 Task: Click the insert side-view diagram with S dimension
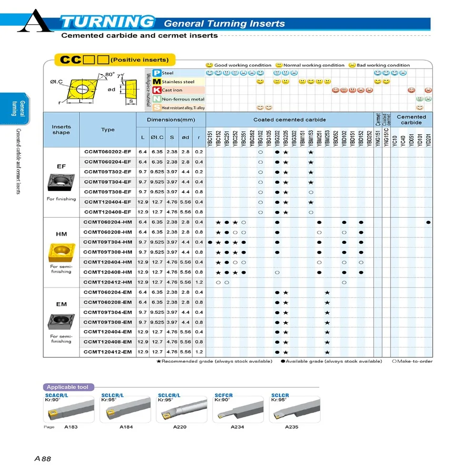tap(131, 89)
